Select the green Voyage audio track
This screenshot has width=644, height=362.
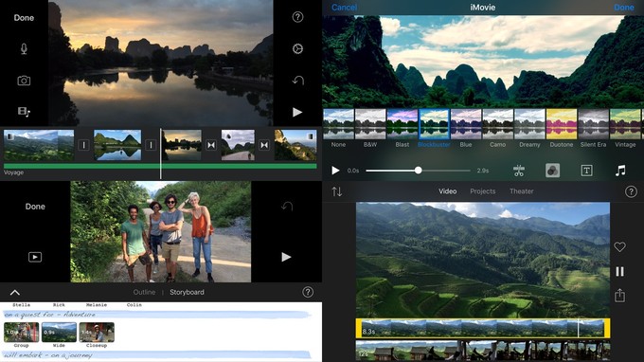pyautogui.click(x=160, y=167)
